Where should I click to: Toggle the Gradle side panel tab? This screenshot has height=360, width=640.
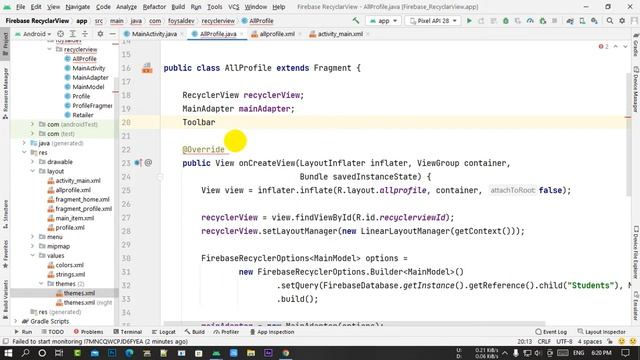(x=636, y=44)
